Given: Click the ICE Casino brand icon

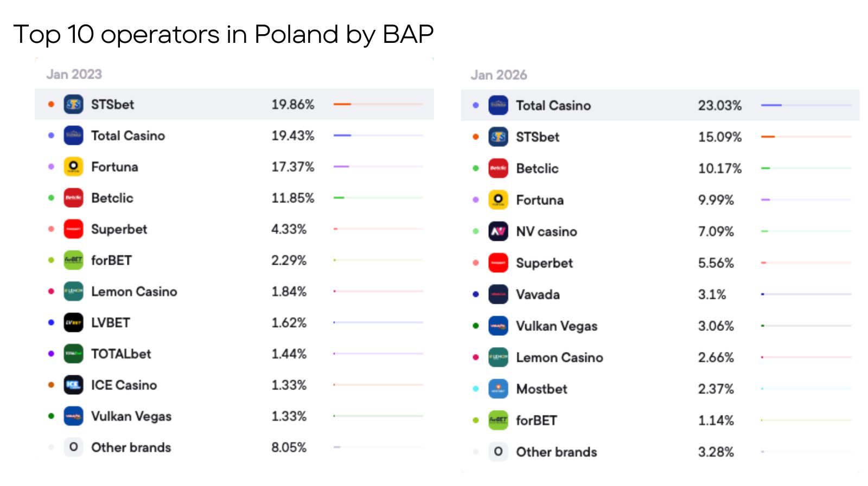Looking at the screenshot, I should [73, 385].
